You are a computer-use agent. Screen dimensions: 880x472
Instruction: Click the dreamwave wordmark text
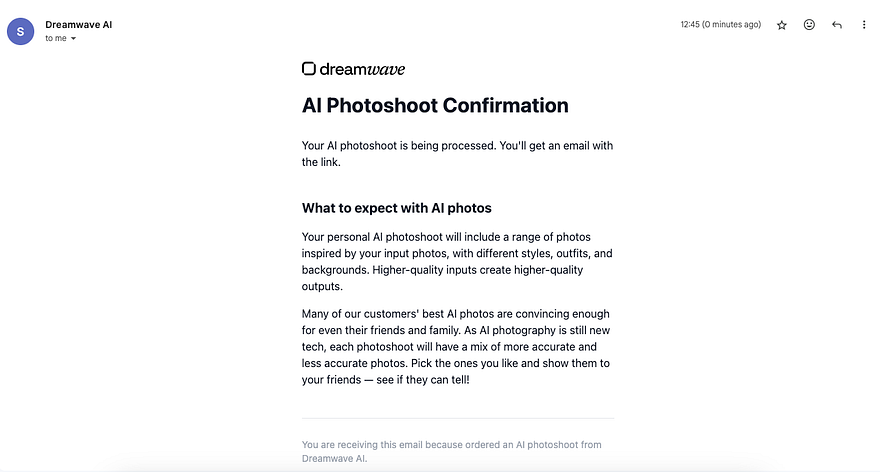coord(362,69)
